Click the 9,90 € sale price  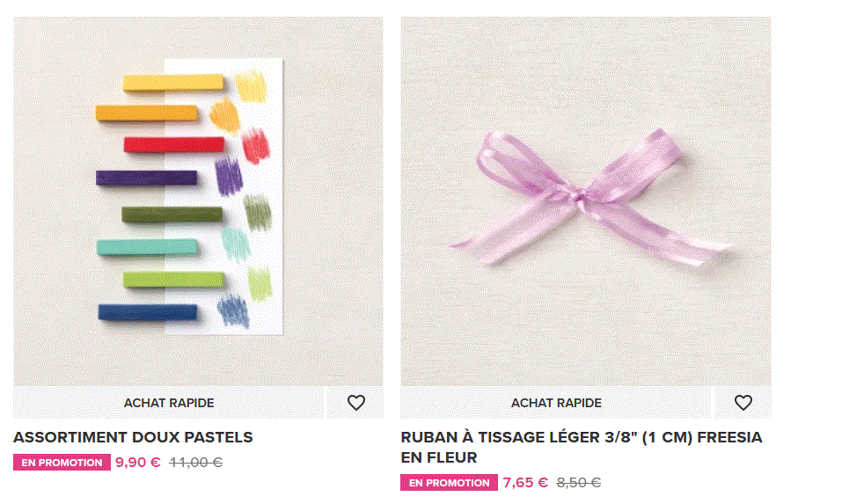(138, 462)
